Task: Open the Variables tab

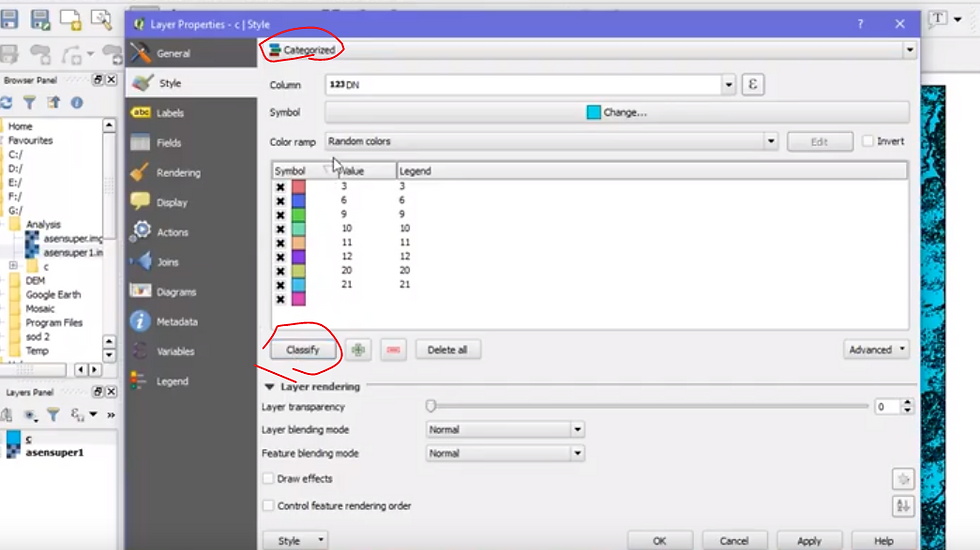Action: (191, 351)
